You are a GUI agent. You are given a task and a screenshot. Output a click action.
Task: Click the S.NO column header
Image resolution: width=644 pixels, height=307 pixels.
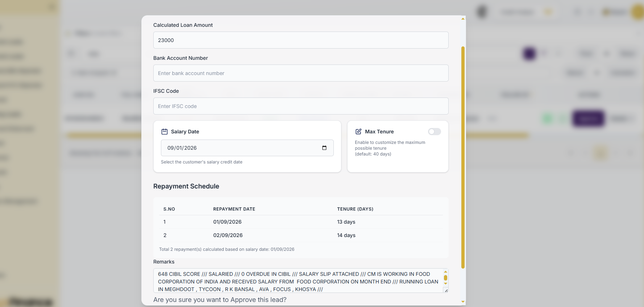coord(169,209)
